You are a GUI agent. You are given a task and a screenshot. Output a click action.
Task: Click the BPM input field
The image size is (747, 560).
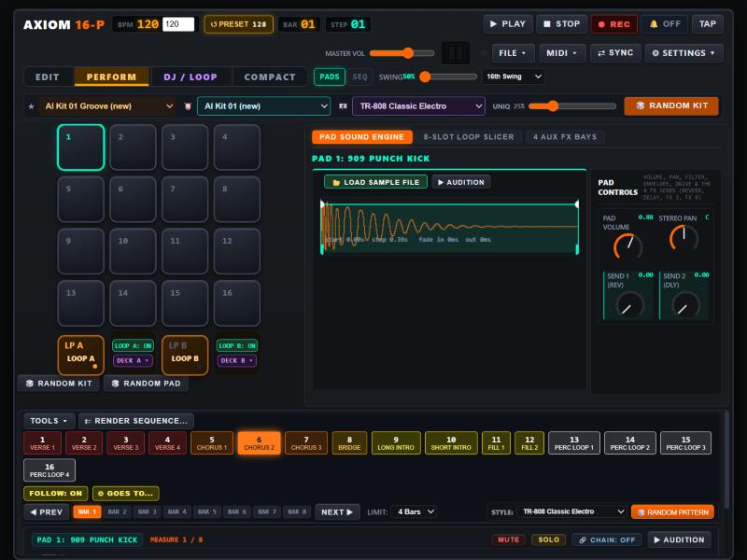pyautogui.click(x=178, y=24)
